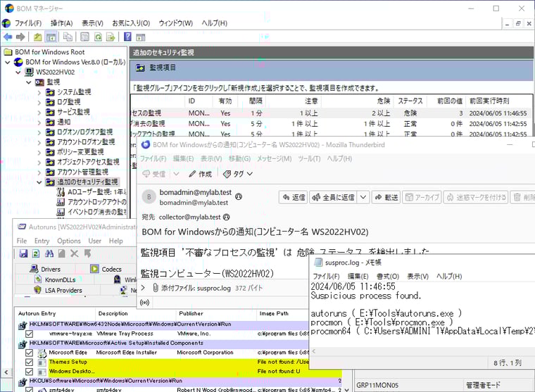535x392 pixels.
Task: Collapse the BOM for Windows Ver.8.0 node
Action: pyautogui.click(x=7, y=63)
